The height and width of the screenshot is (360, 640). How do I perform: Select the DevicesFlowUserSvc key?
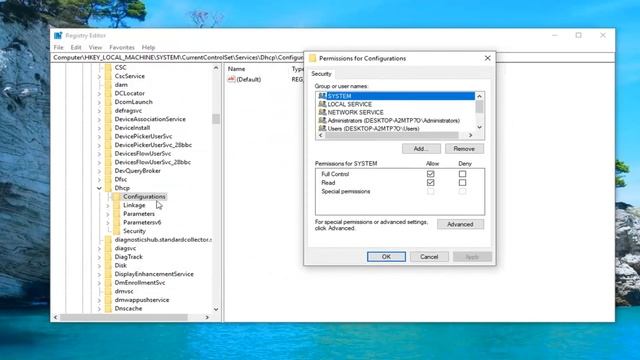point(143,153)
